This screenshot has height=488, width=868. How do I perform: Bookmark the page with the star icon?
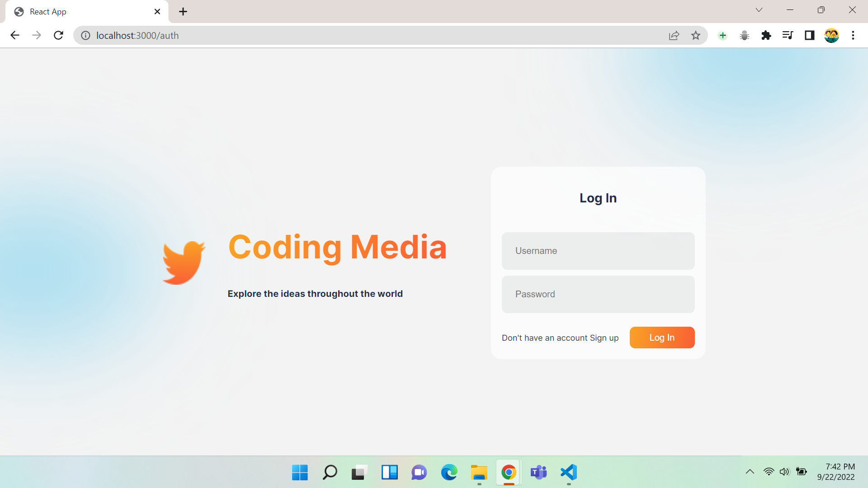[x=696, y=35]
